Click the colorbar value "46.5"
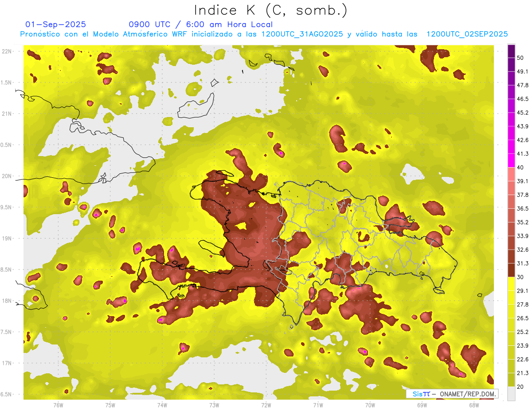The image size is (532, 411). coord(523,99)
